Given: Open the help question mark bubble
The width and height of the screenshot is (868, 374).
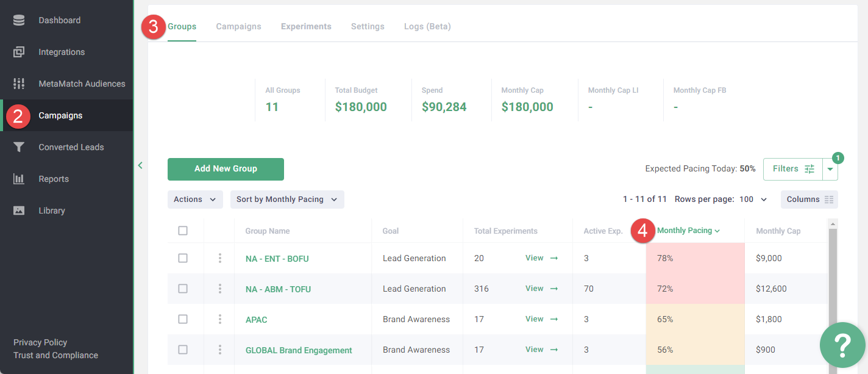Looking at the screenshot, I should pos(842,345).
